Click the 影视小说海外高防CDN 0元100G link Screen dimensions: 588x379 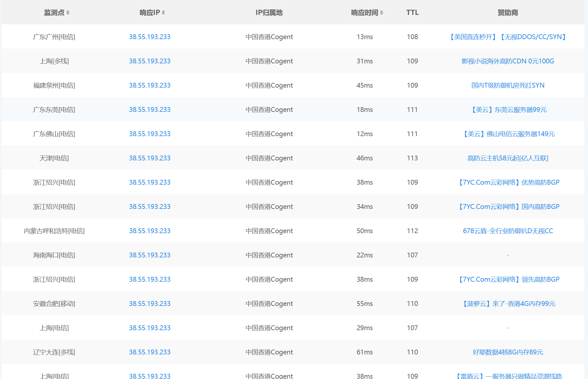(507, 61)
